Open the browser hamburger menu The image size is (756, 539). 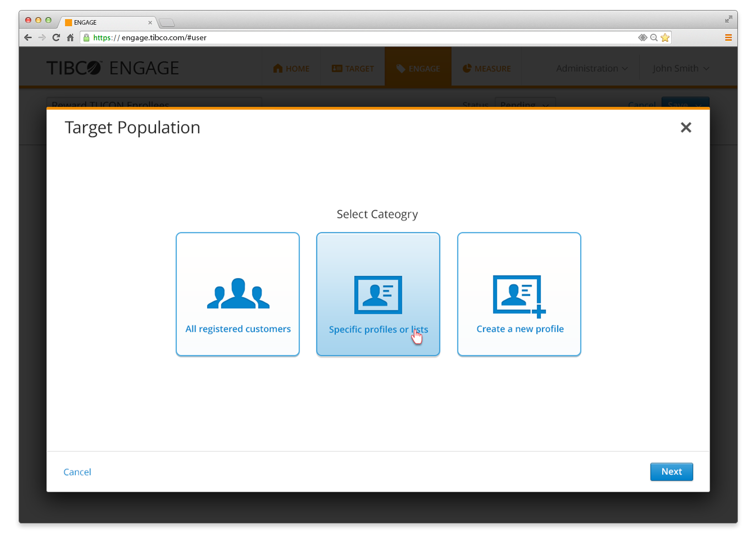728,37
